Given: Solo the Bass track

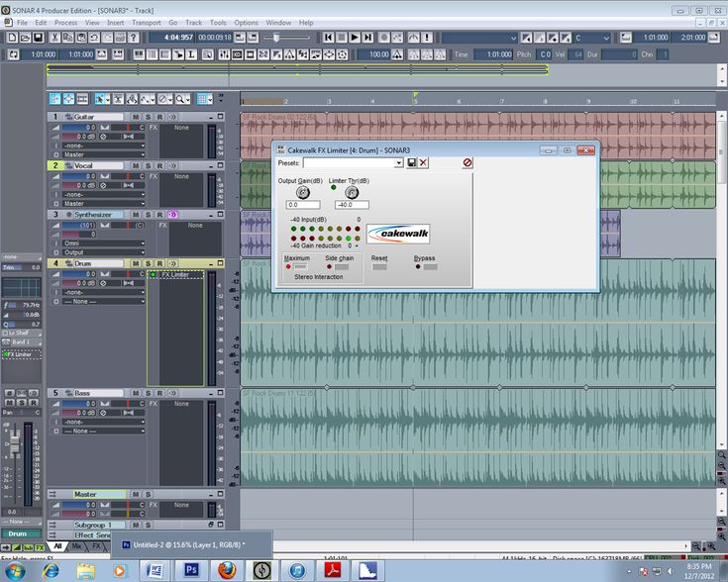Looking at the screenshot, I should pyautogui.click(x=148, y=393).
